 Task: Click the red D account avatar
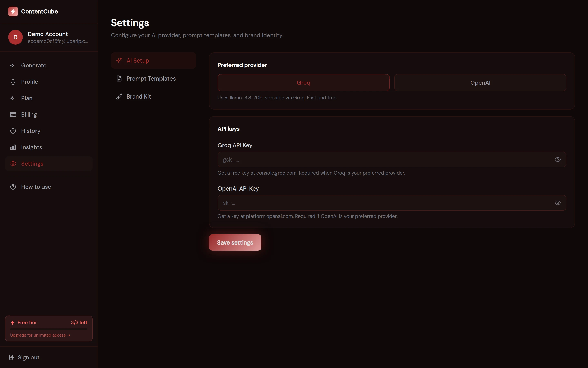pos(15,37)
